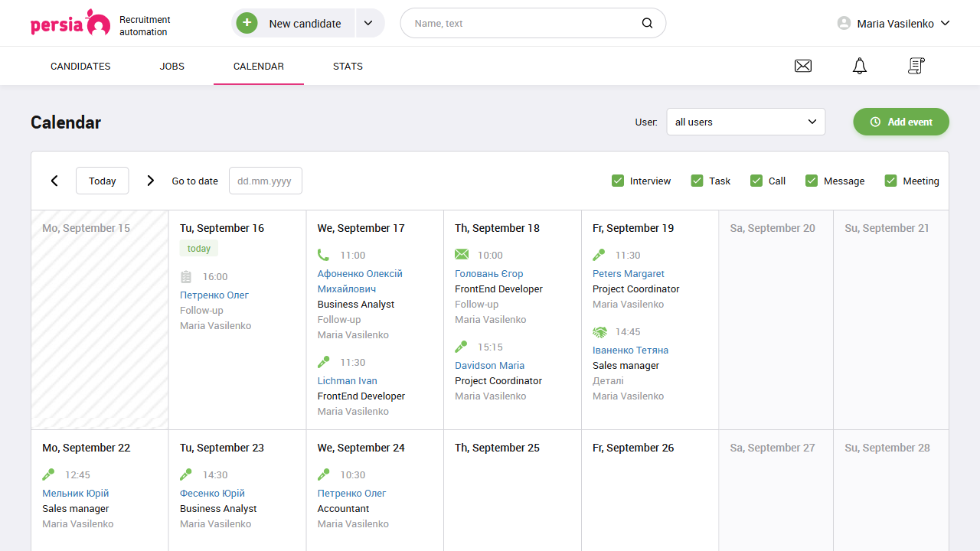
Task: Click the Go to date input field
Action: tap(265, 181)
